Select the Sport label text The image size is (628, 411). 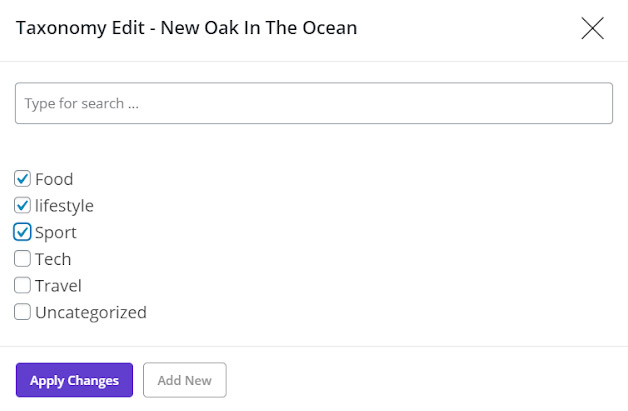tap(56, 232)
